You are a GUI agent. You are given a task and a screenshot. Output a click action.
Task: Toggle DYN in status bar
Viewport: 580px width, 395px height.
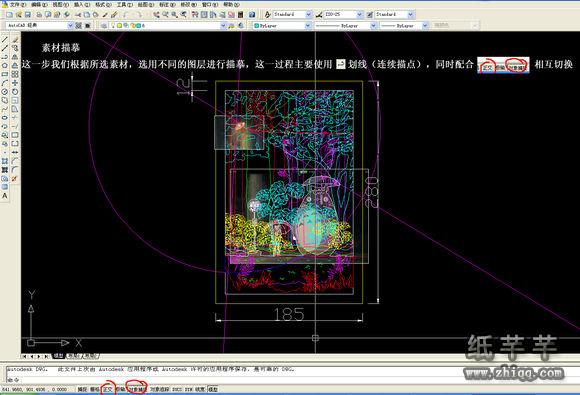coord(189,389)
